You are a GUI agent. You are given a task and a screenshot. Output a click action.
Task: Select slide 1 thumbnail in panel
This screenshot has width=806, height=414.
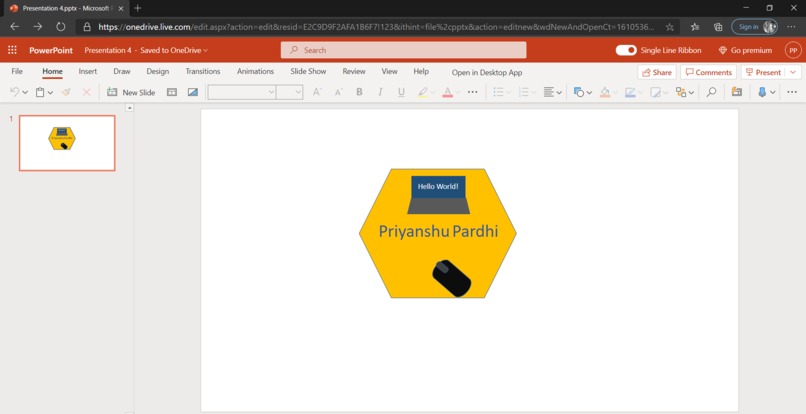pos(67,143)
